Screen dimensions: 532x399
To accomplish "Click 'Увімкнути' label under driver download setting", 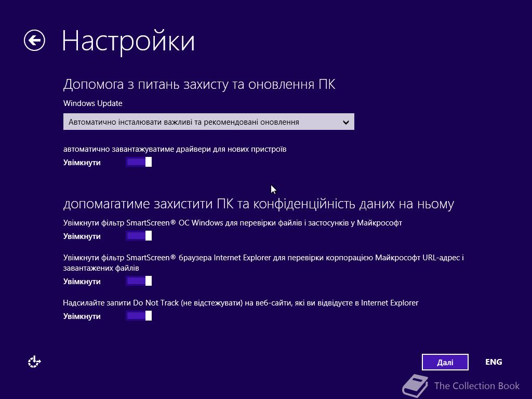I will 82,163.
